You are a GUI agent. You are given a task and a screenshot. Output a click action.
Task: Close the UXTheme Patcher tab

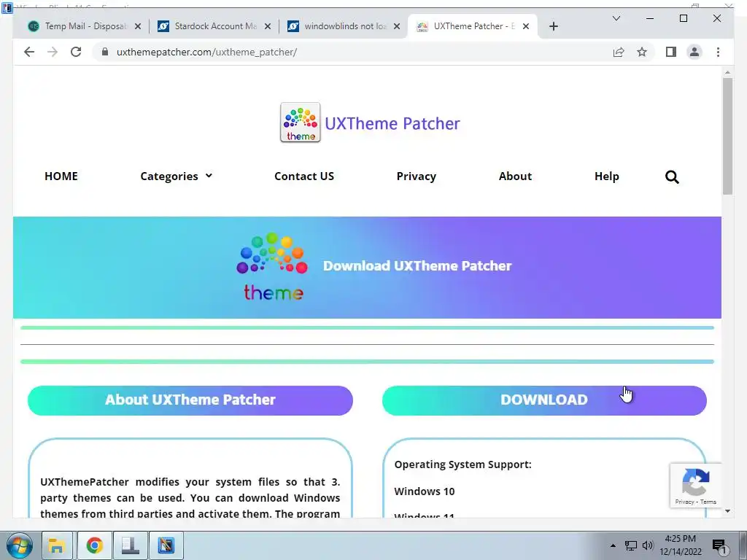tap(526, 26)
